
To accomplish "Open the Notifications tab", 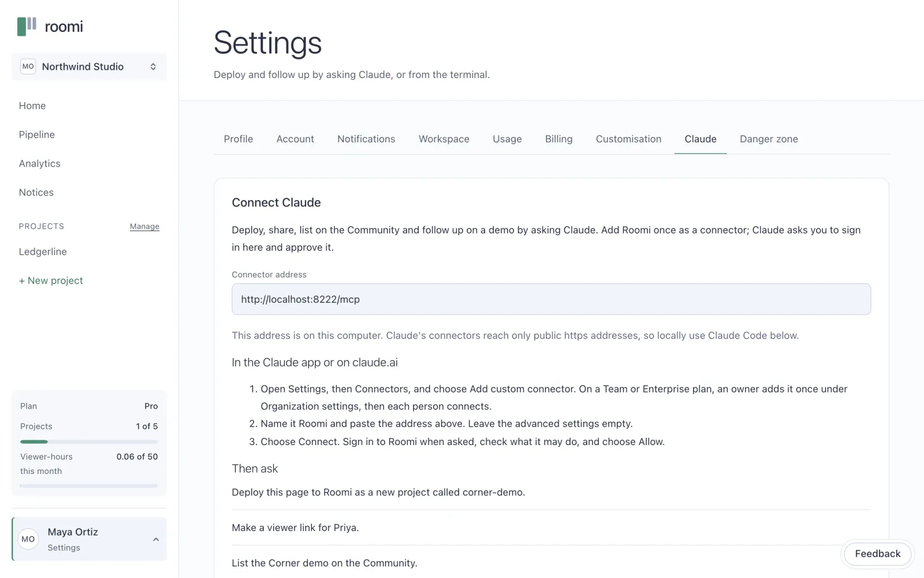I will click(x=366, y=139).
